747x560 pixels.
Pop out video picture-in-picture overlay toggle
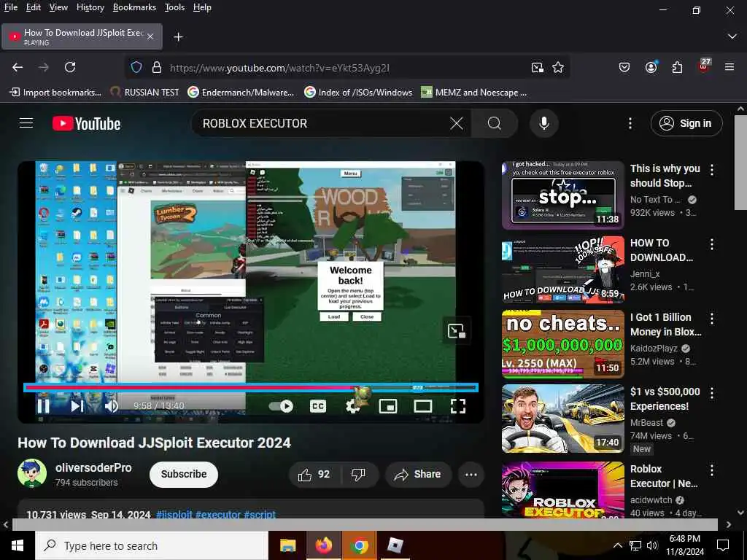[x=457, y=330]
